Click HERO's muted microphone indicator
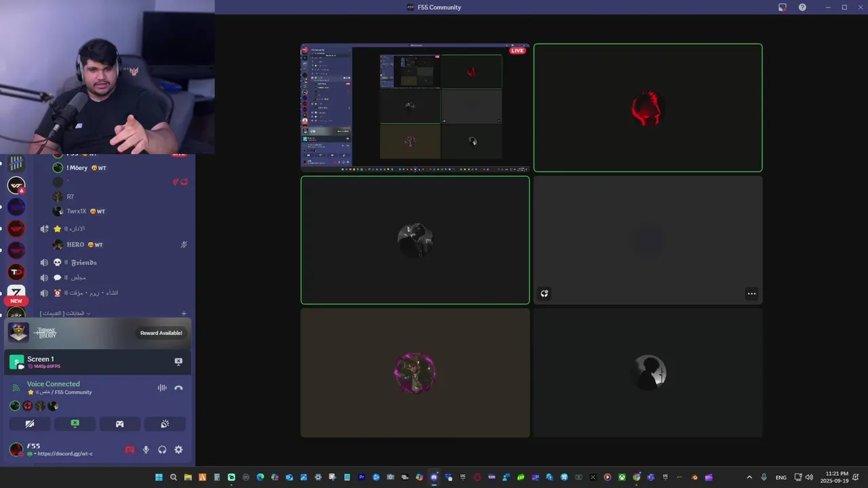Screen dimensions: 868x488 tap(184, 245)
